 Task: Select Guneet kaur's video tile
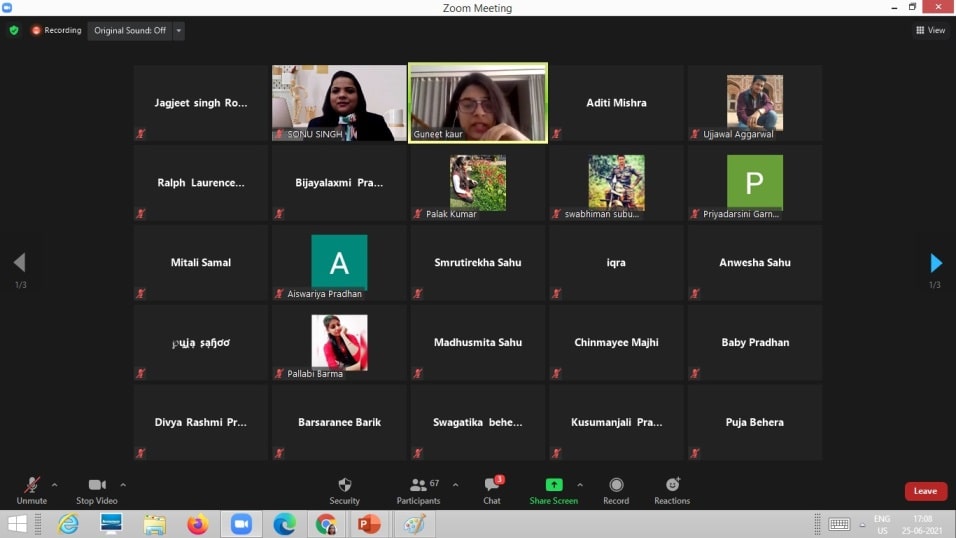(x=478, y=103)
